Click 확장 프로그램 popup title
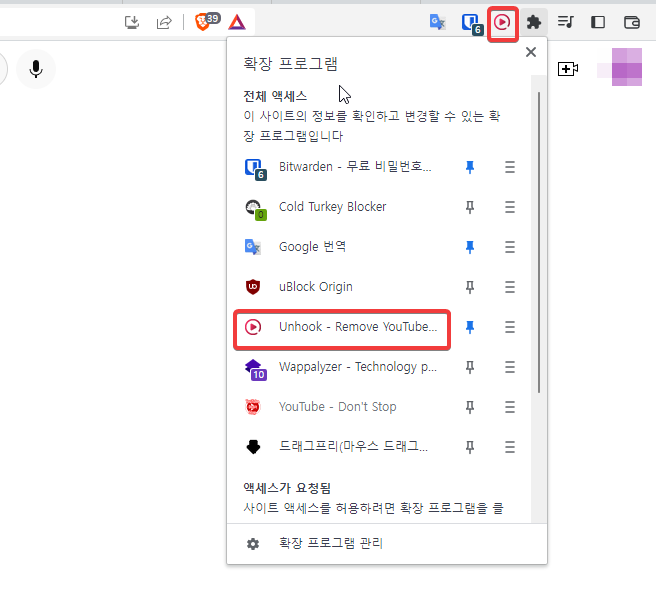Image resolution: width=656 pixels, height=597 pixels. tap(290, 64)
